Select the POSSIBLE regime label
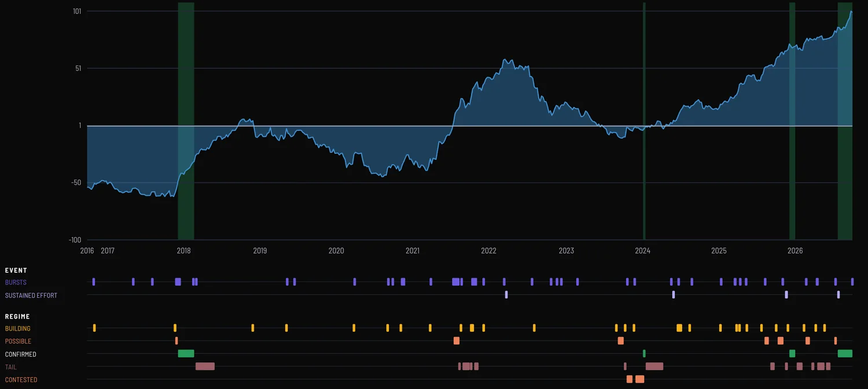The height and width of the screenshot is (389, 868). [x=18, y=342]
